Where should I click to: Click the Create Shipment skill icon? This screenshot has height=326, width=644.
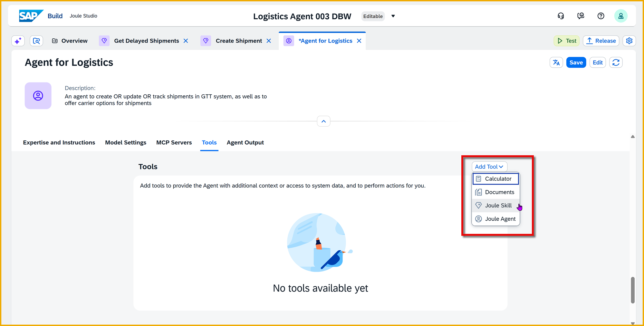pyautogui.click(x=206, y=41)
